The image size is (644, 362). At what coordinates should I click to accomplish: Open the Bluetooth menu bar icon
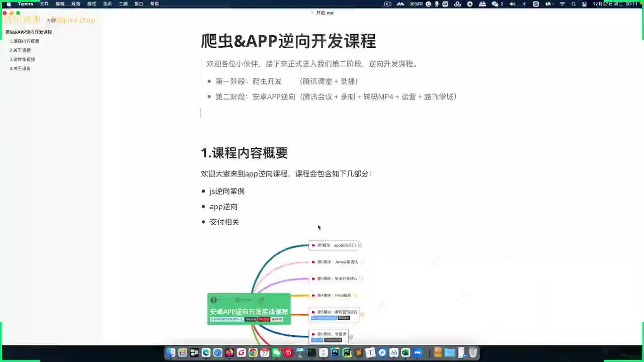pyautogui.click(x=524, y=4)
